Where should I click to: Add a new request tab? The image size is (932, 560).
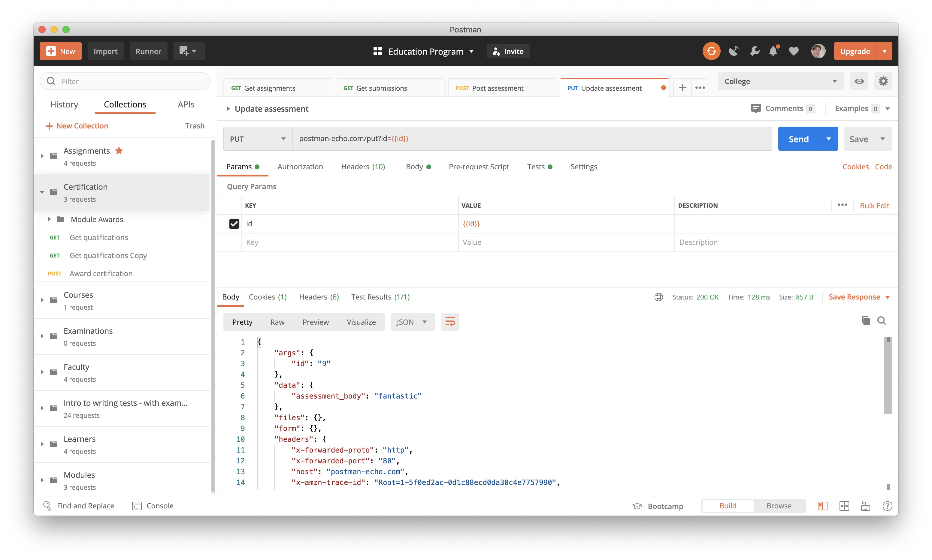[682, 88]
